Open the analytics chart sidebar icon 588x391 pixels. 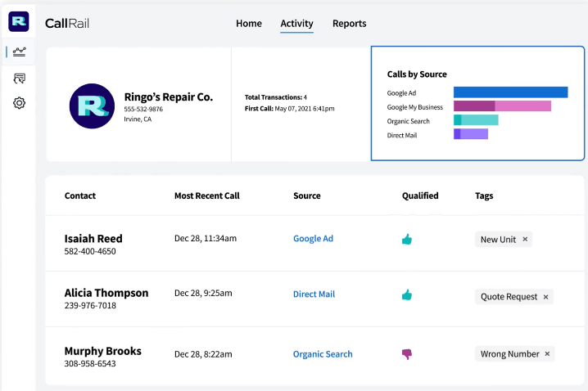tap(19, 52)
